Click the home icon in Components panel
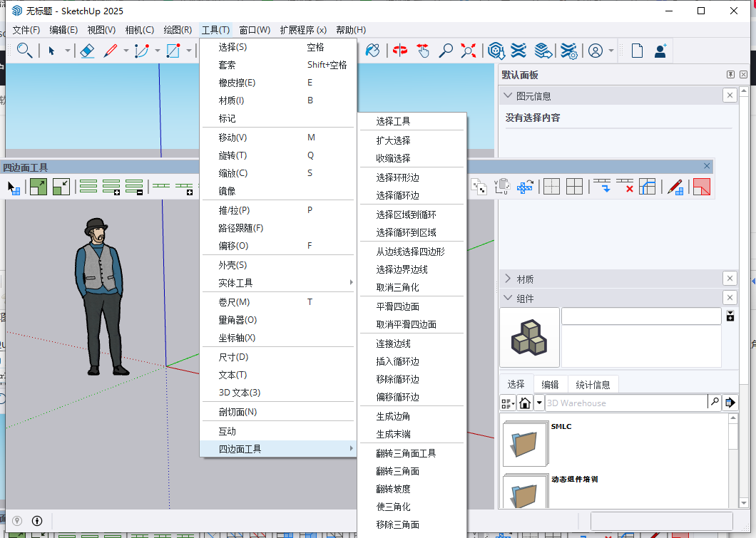Viewport: 756px width, 538px height. point(525,403)
